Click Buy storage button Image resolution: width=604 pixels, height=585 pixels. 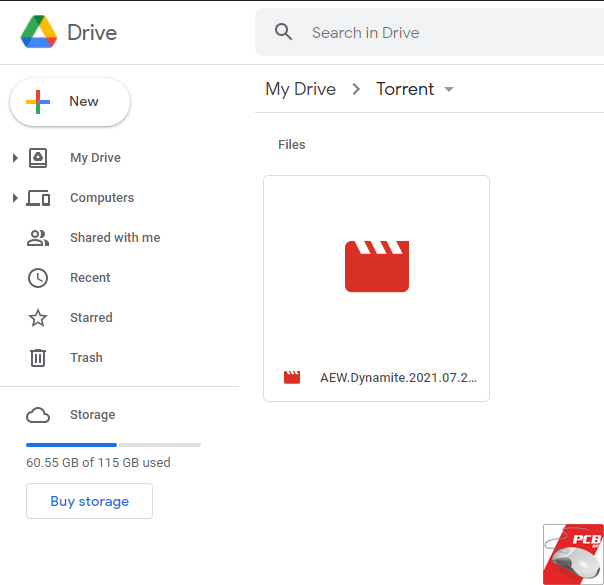89,501
